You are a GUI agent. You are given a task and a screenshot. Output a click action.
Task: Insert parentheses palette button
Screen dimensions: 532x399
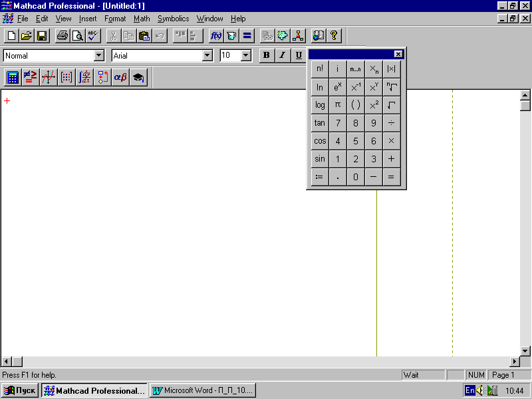[x=356, y=105]
